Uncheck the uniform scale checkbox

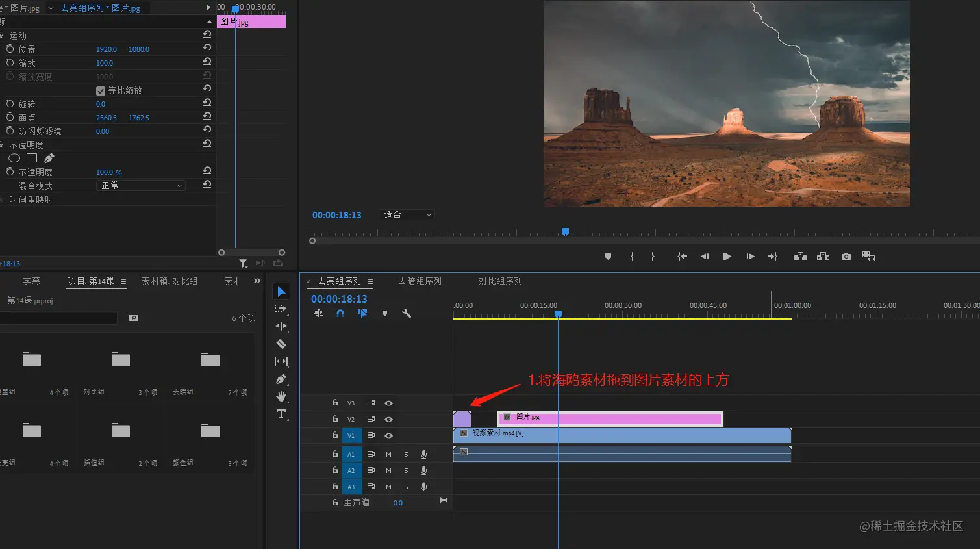[x=101, y=91]
